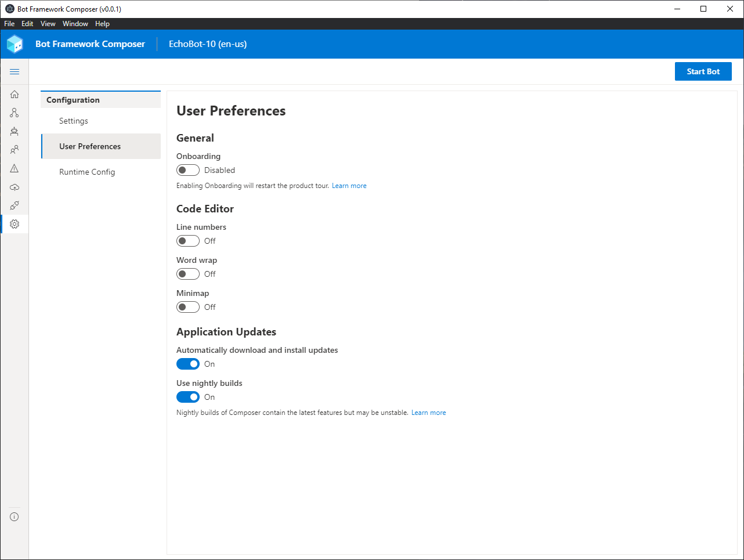Viewport: 744px width, 560px height.
Task: Turn off Use nightly builds toggle
Action: tap(188, 397)
